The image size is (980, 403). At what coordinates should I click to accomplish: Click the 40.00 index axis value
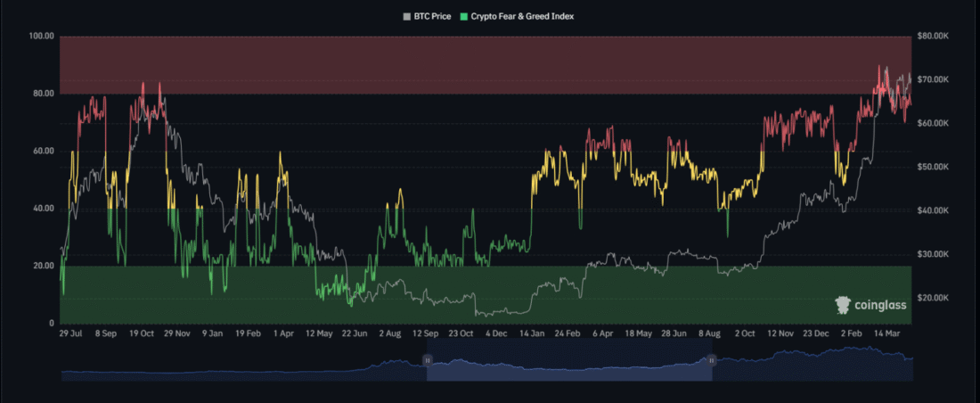click(43, 209)
